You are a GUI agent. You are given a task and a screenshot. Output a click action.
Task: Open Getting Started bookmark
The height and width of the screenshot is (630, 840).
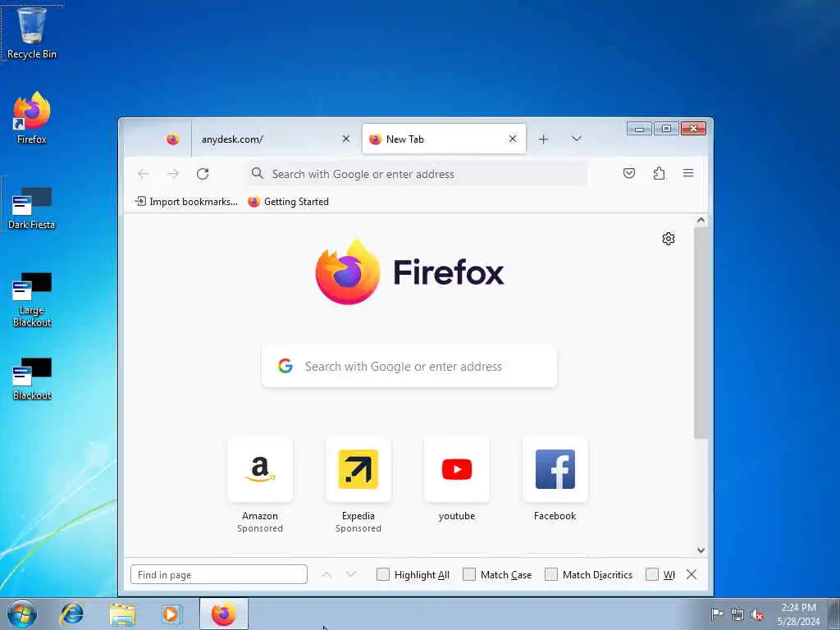pos(288,202)
